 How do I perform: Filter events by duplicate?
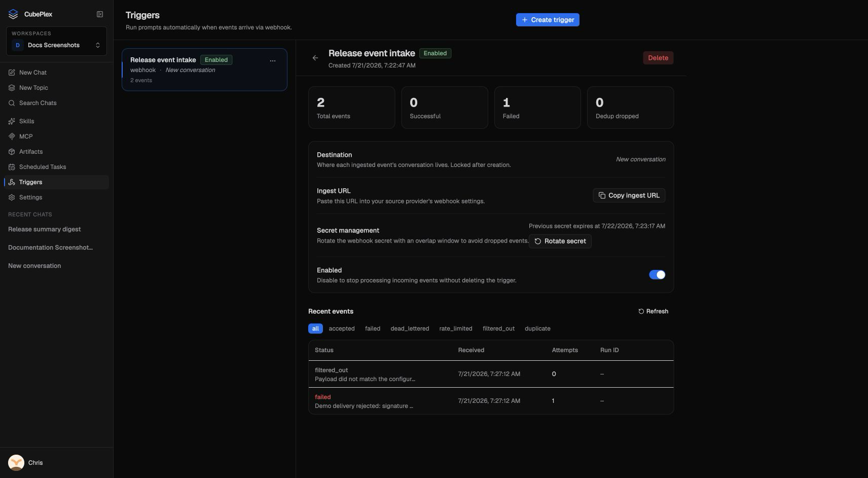pyautogui.click(x=537, y=329)
